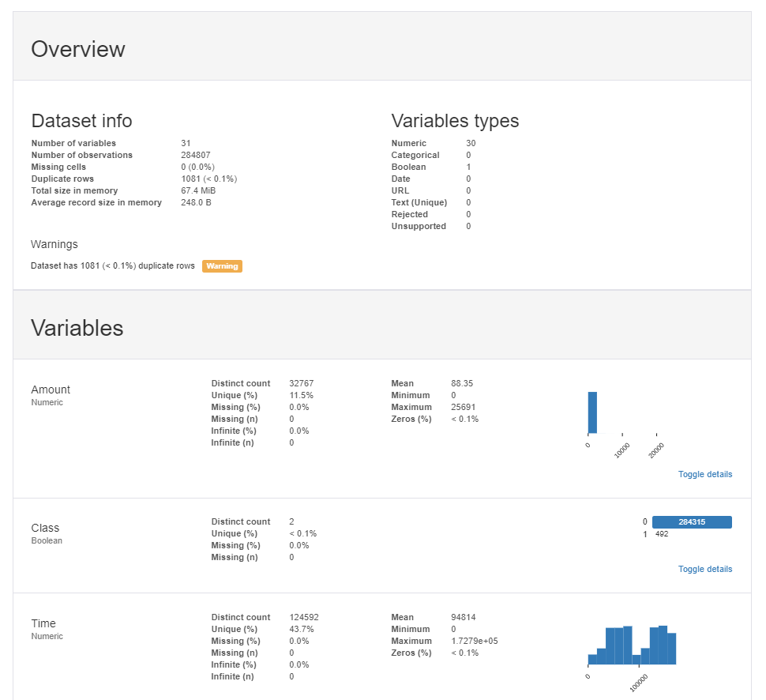The image size is (766, 700).
Task: Click the Variables types heading
Action: click(455, 121)
